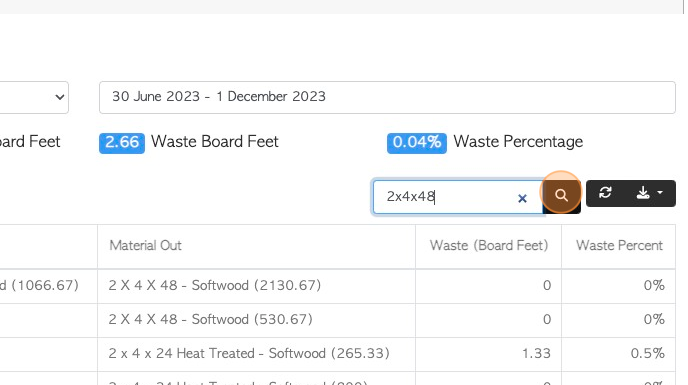Viewport: 688px width, 385px height.
Task: Click the 2.66 Waste Board Feet badge
Action: 122,143
